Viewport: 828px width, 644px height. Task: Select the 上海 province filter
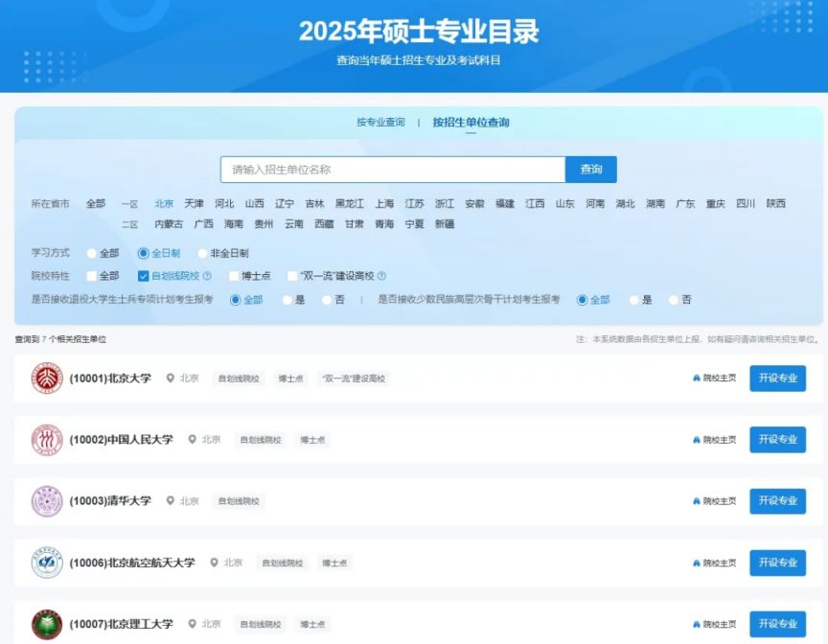(x=384, y=204)
